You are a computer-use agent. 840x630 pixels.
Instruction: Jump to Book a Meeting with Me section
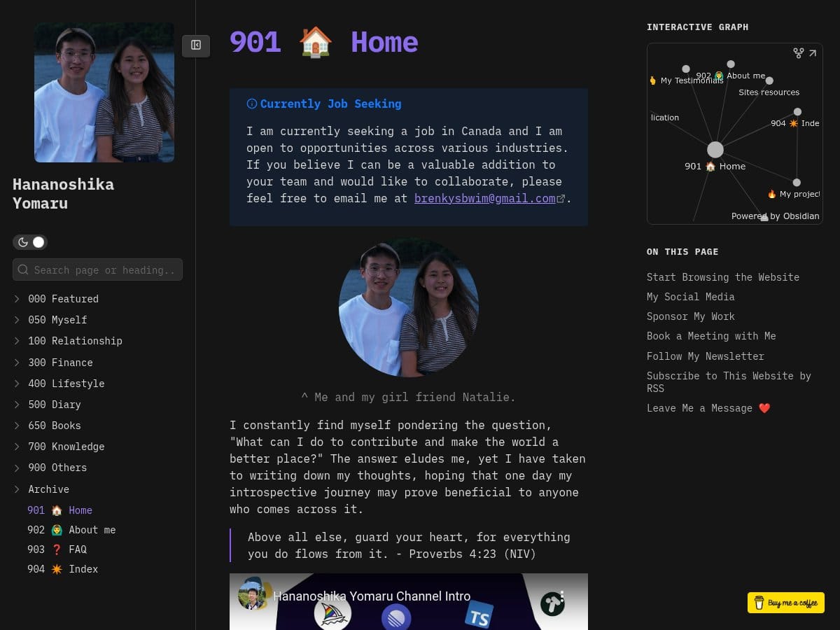710,336
